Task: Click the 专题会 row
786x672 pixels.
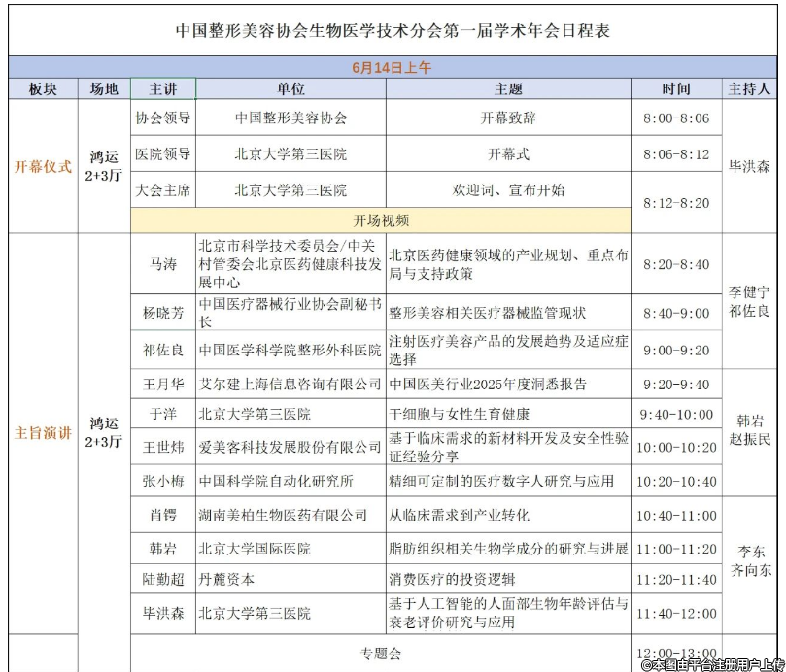Action: (x=380, y=653)
